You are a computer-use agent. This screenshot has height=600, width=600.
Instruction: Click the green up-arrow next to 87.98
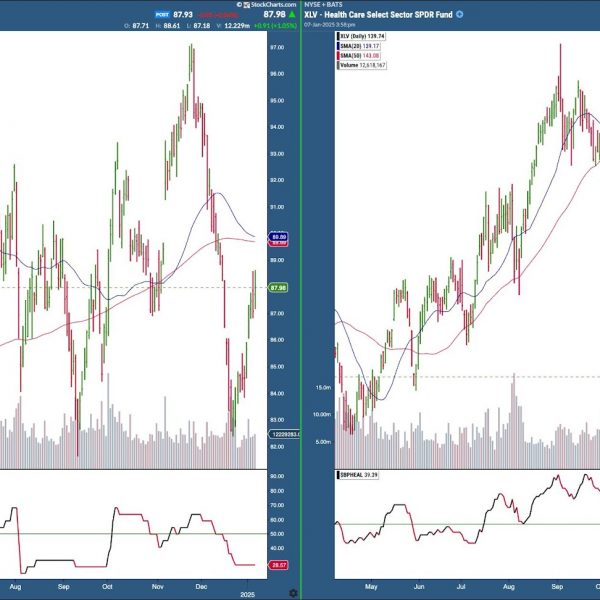click(292, 15)
